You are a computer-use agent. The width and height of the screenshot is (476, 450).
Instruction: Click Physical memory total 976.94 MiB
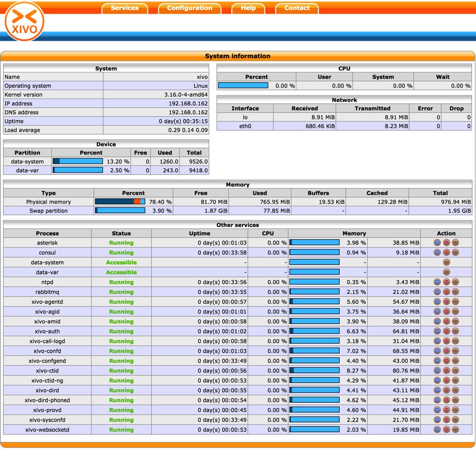tap(456, 202)
